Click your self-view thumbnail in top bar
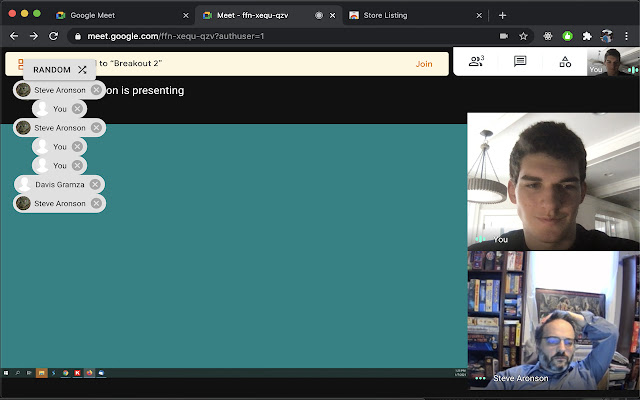The width and height of the screenshot is (640, 400). pyautogui.click(x=613, y=62)
